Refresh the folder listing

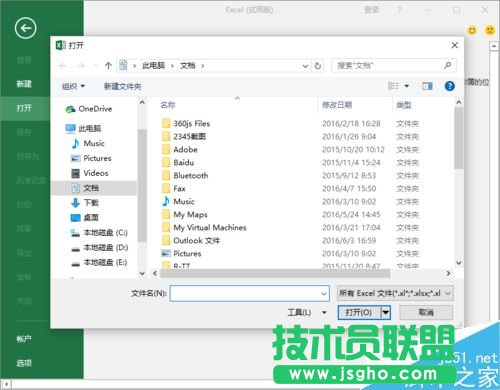tap(318, 66)
